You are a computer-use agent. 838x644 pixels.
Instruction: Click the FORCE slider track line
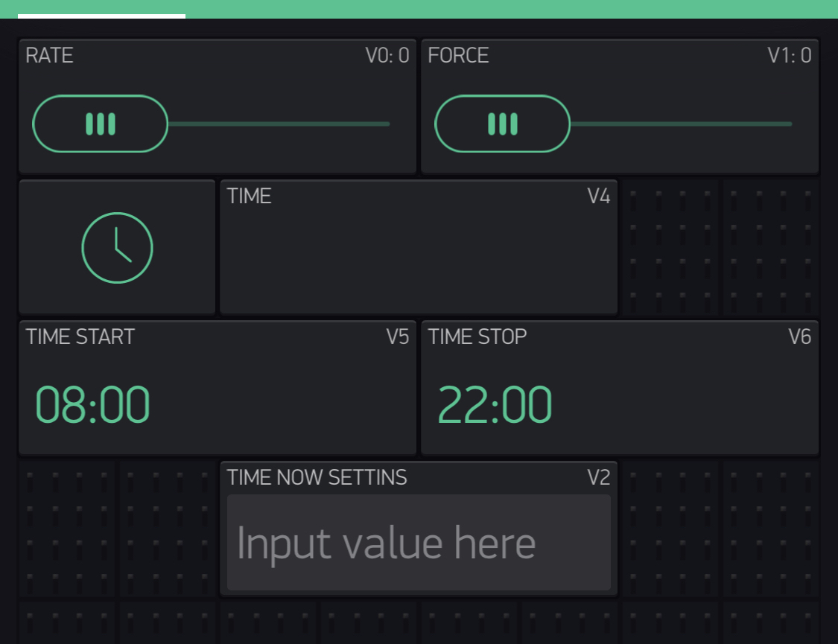(x=682, y=124)
